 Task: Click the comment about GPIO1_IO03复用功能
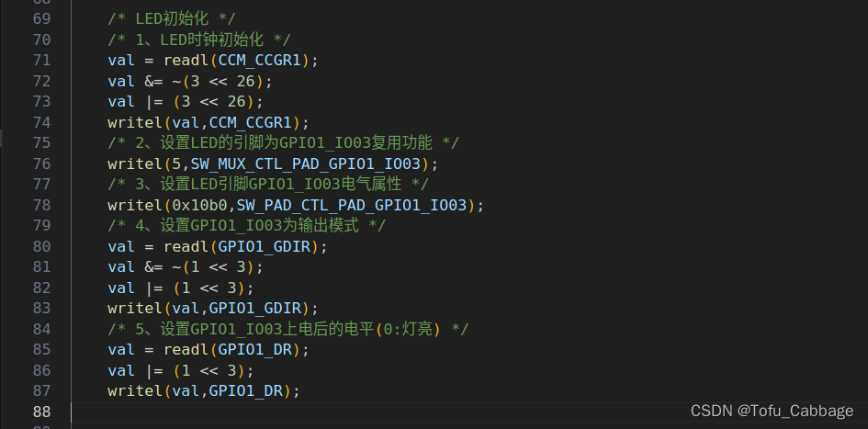pos(284,143)
